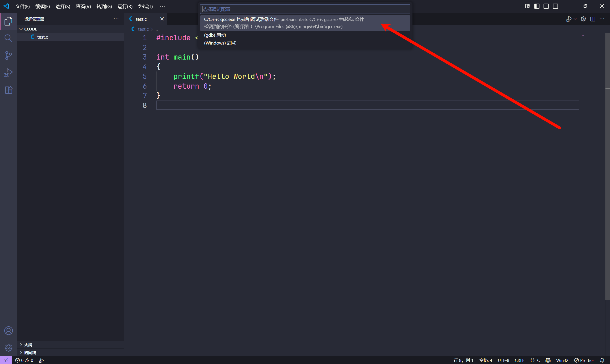Toggle the secondary side bar layout button

tap(555, 6)
